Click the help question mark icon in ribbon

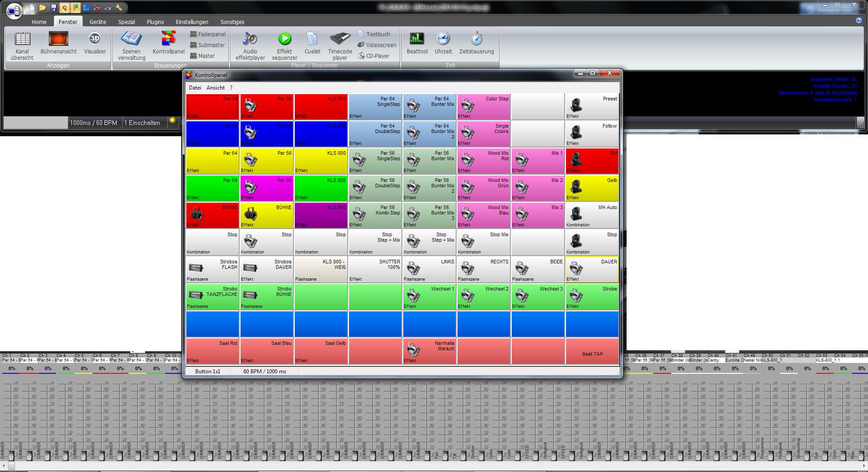click(x=859, y=20)
